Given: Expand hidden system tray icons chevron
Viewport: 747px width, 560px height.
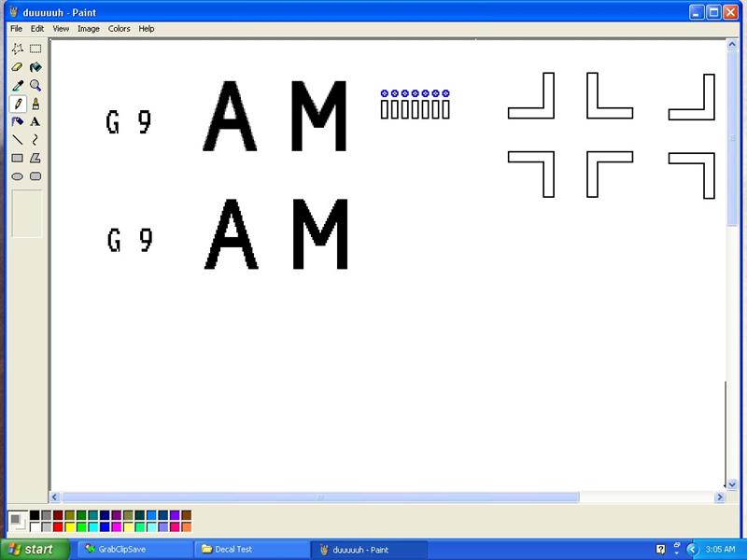Looking at the screenshot, I should 693,550.
